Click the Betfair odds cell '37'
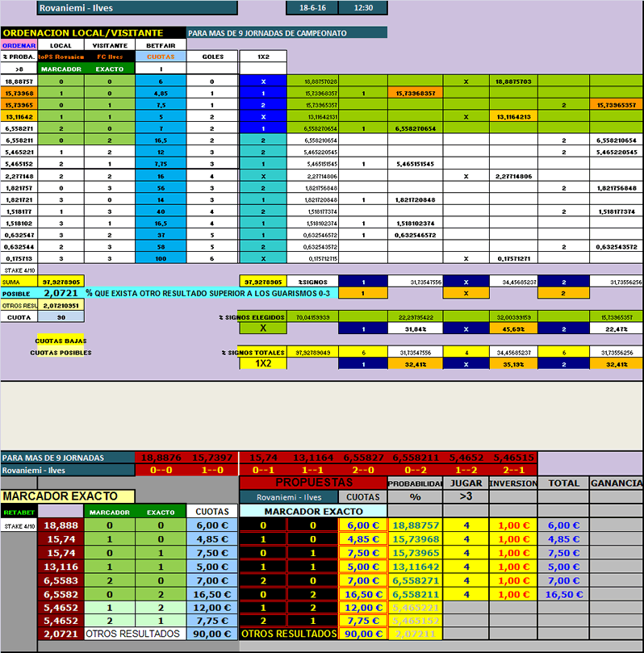 coord(161,235)
